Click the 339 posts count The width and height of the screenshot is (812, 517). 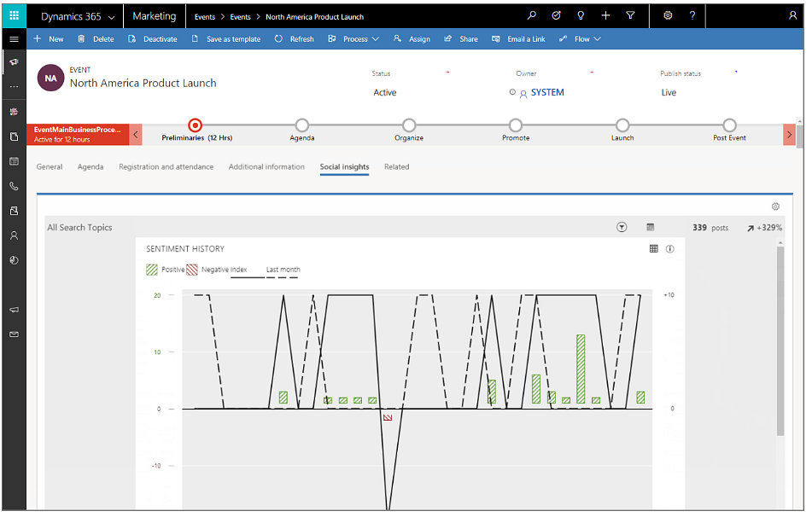pyautogui.click(x=710, y=228)
